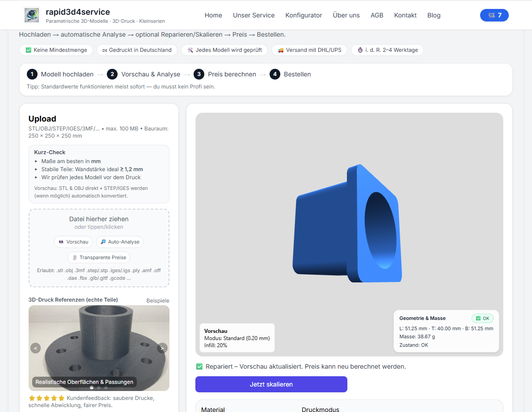This screenshot has width=532, height=412.
Task: Select the Vorschau badge in the upload area
Action: pyautogui.click(x=73, y=242)
